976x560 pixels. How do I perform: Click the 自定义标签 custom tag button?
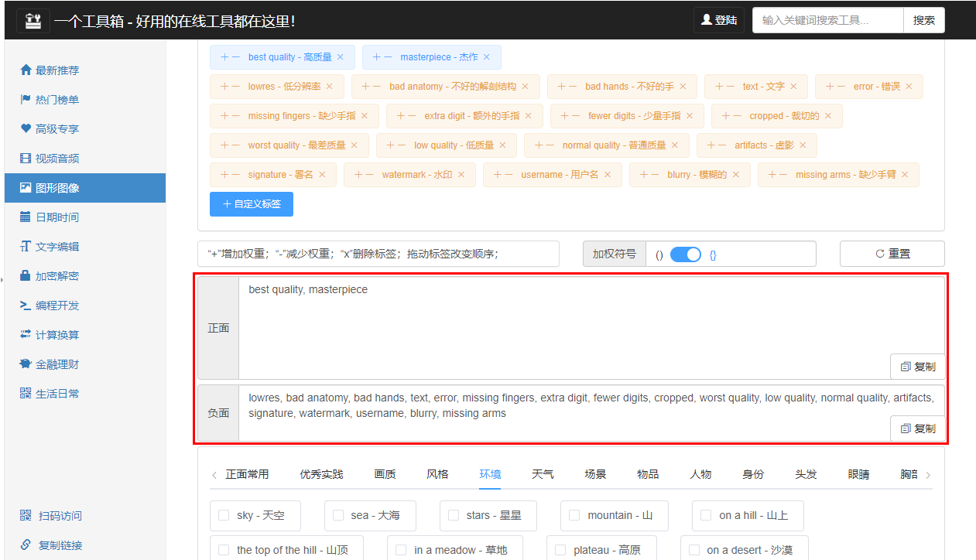[x=252, y=204]
